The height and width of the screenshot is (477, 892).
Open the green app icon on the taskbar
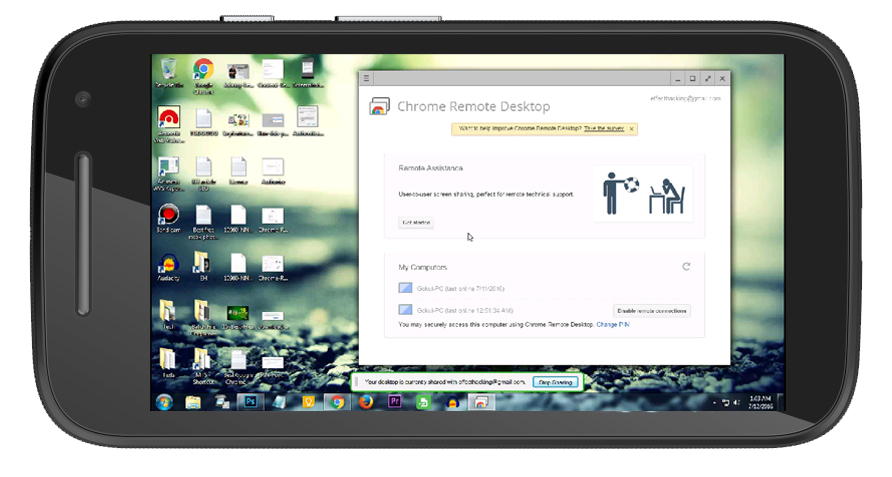[424, 402]
